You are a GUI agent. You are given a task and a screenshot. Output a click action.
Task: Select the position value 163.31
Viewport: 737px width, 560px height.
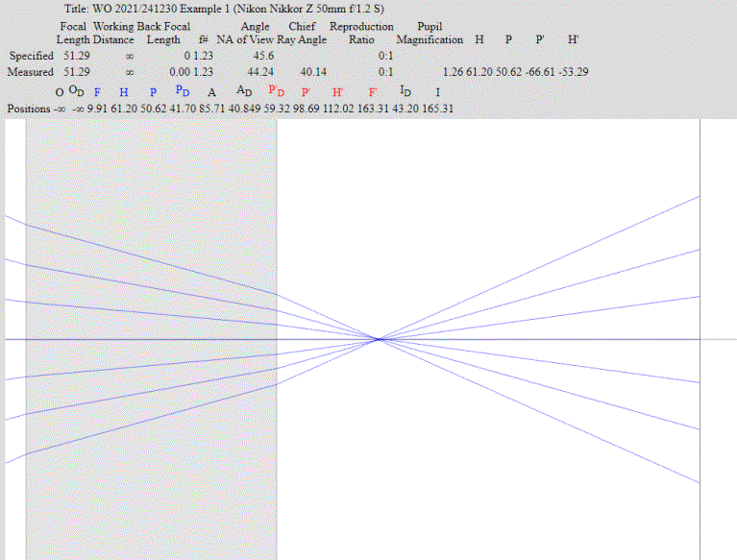(x=373, y=109)
